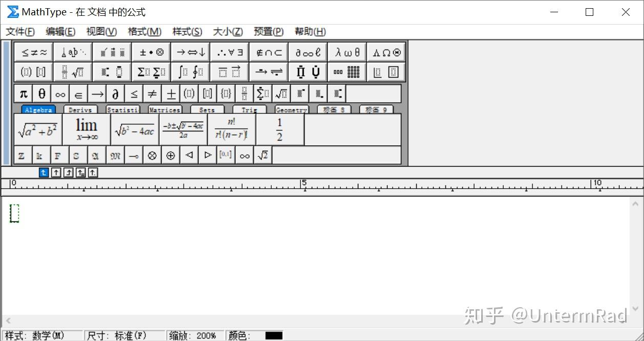
Task: Open the 编辑(E) menu
Action: click(x=60, y=32)
